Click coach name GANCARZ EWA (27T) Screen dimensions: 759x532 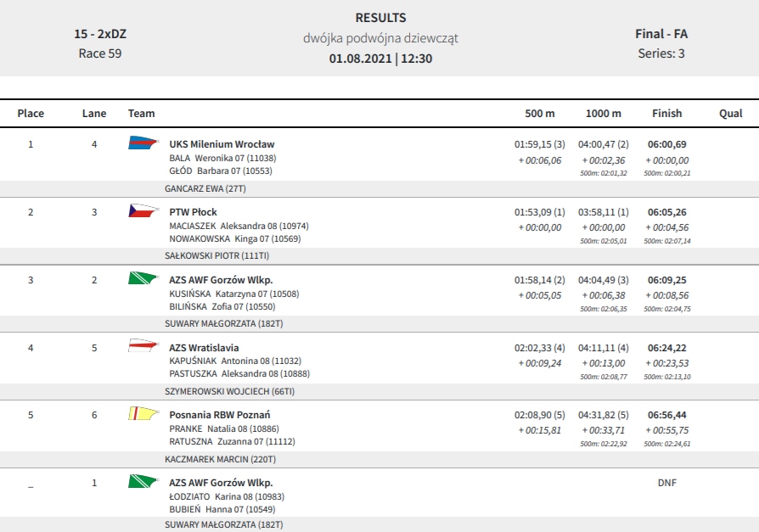[x=205, y=188]
